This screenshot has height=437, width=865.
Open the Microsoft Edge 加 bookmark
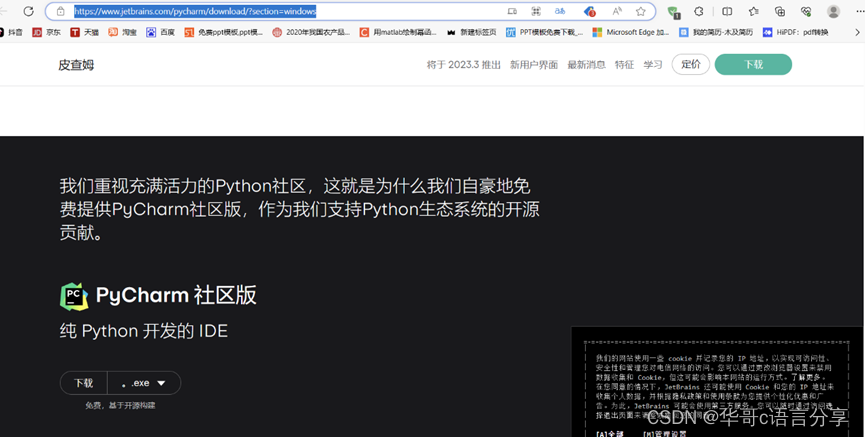pos(631,33)
